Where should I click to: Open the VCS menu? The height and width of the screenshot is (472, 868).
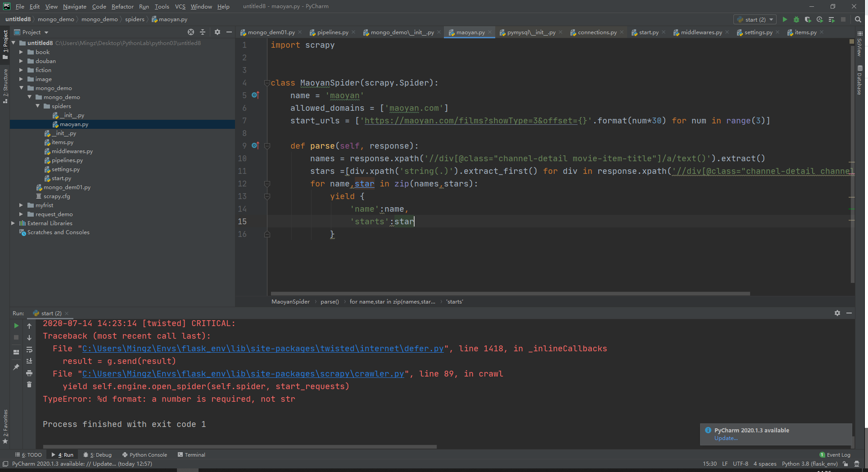click(180, 6)
